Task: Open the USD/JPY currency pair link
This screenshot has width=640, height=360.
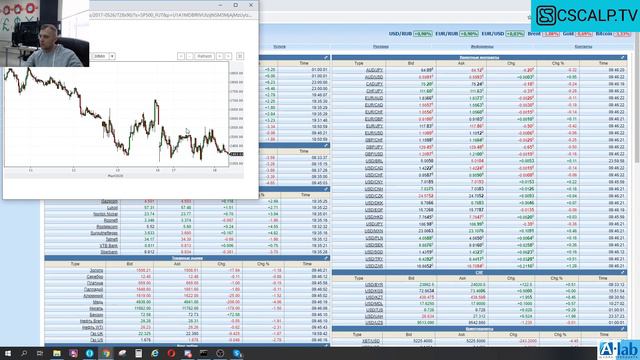Action: 374,224
